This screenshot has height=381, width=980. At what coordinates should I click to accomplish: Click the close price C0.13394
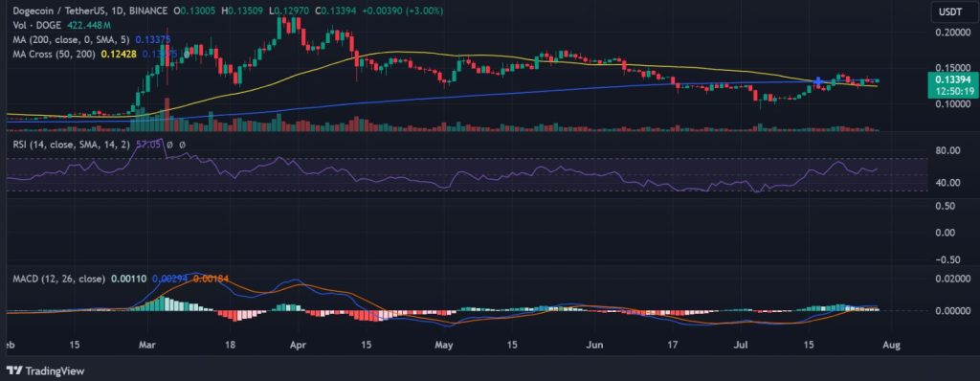click(335, 11)
